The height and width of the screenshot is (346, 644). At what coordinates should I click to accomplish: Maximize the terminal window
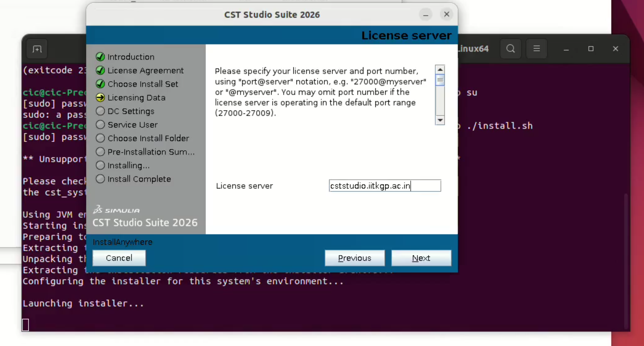pos(591,49)
